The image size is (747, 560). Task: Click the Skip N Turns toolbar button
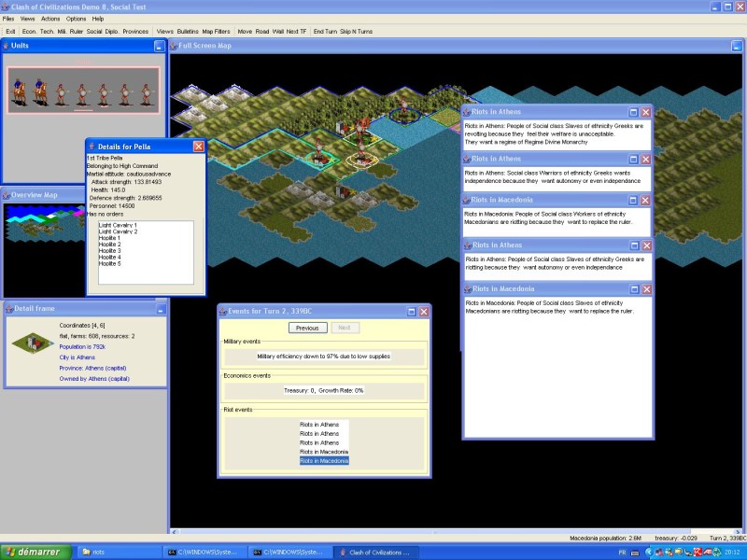point(357,31)
